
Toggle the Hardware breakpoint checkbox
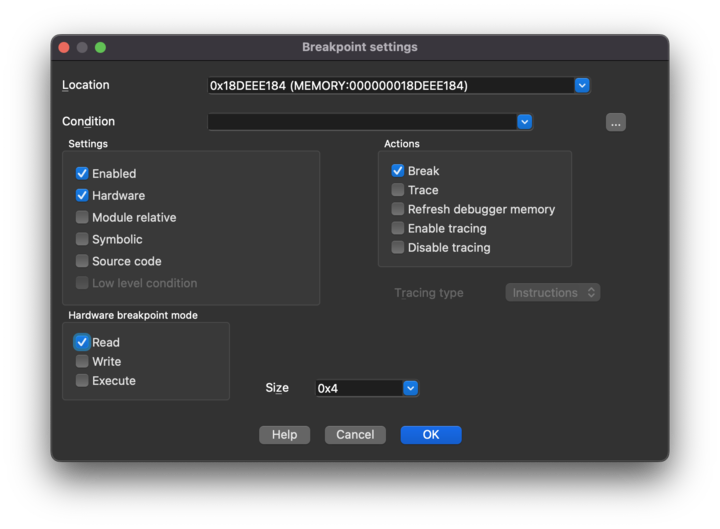coord(82,196)
